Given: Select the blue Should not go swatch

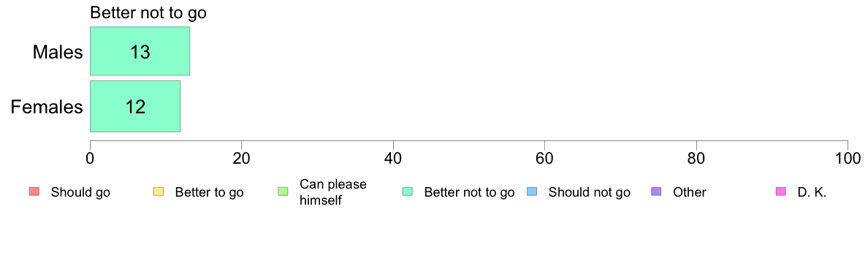Looking at the screenshot, I should (531, 192).
